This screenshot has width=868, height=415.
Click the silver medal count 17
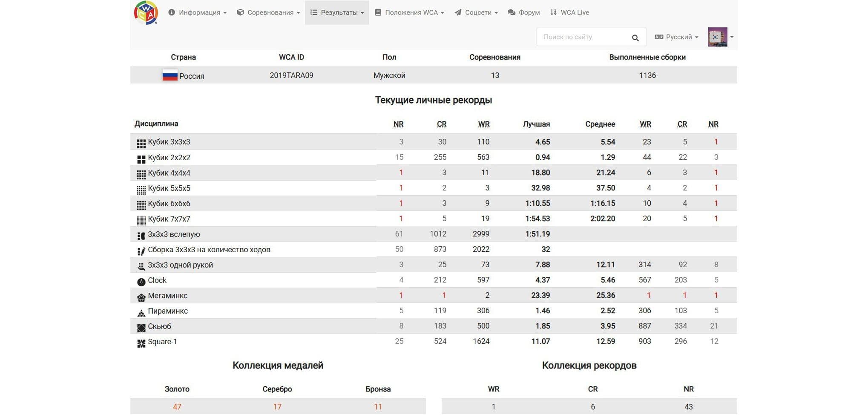coord(277,407)
